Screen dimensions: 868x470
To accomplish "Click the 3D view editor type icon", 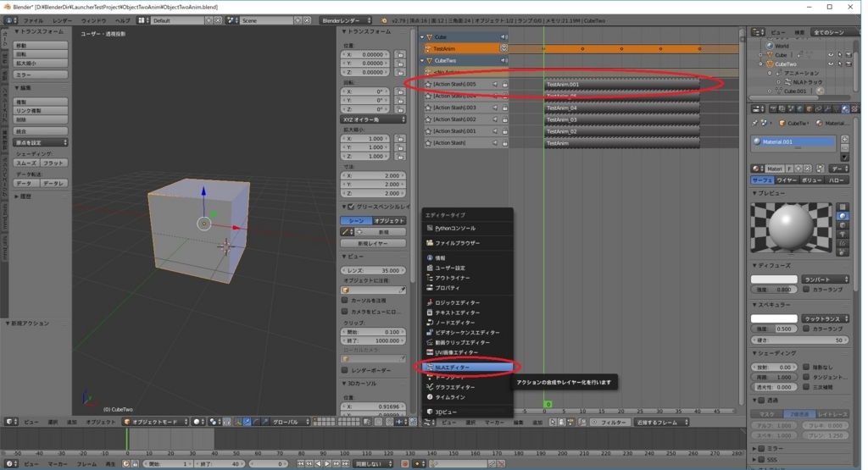I will click(10, 422).
